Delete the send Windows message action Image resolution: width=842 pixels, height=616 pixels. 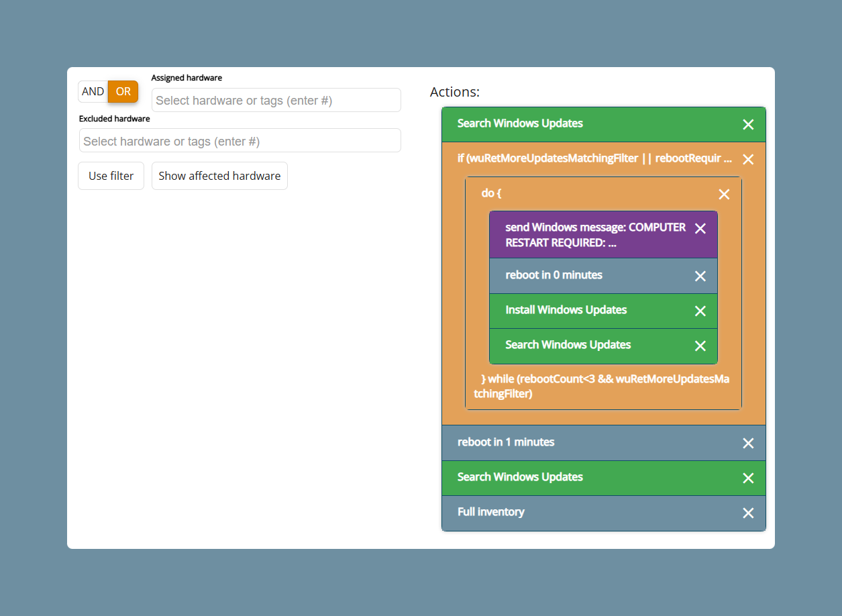tap(700, 229)
